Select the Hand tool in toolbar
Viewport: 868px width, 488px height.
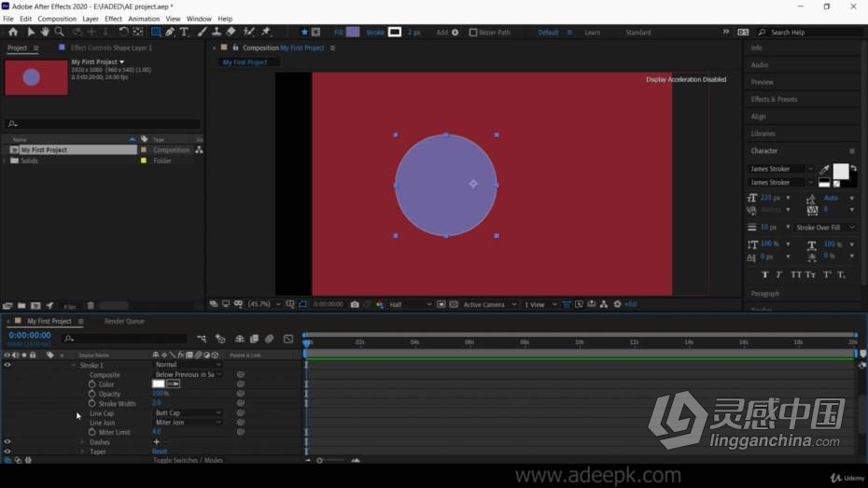click(x=45, y=32)
